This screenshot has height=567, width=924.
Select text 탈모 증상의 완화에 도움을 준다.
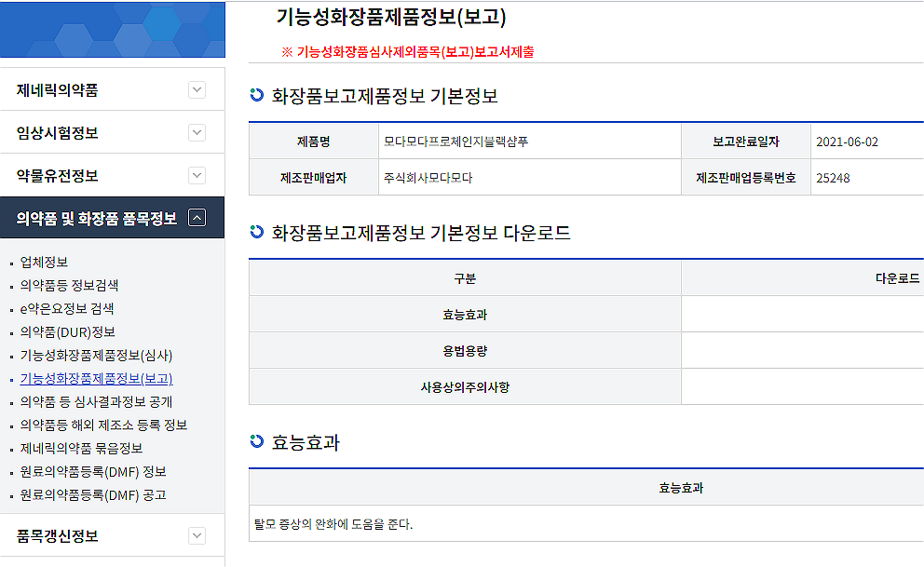[x=333, y=524]
